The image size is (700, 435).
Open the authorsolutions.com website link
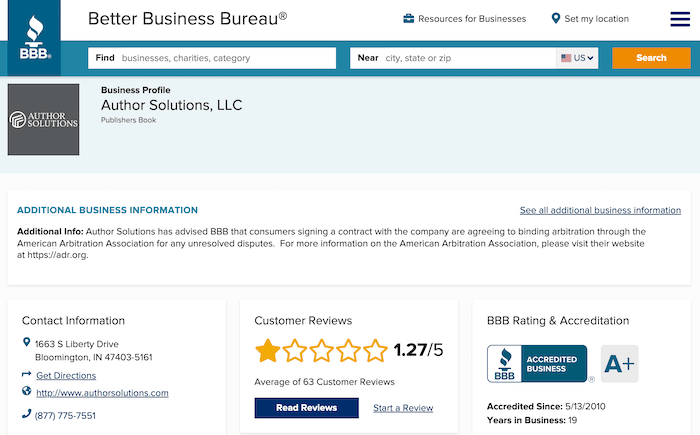tap(102, 393)
